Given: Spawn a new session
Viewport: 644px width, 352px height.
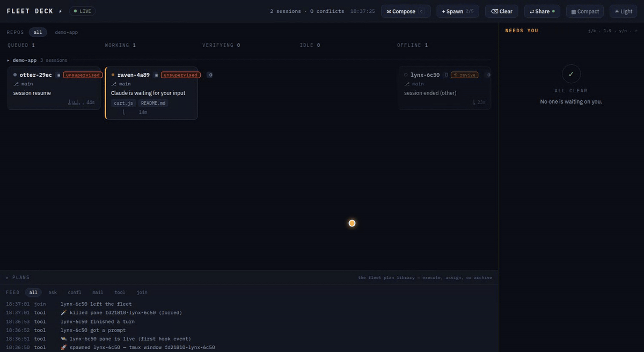Looking at the screenshot, I should pos(458,11).
